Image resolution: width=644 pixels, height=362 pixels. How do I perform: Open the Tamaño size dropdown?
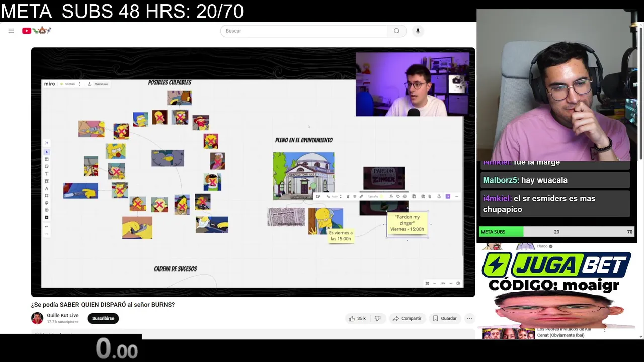coord(373,196)
